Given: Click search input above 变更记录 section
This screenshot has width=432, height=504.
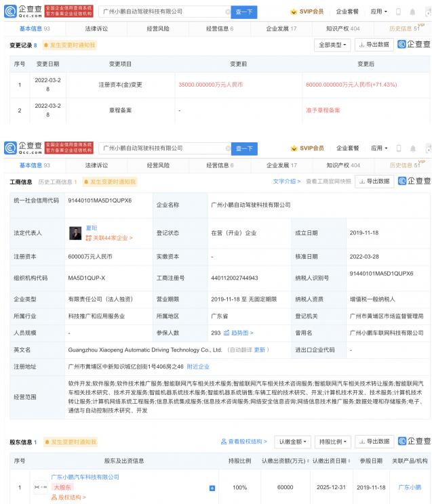Looking at the screenshot, I should (164, 12).
